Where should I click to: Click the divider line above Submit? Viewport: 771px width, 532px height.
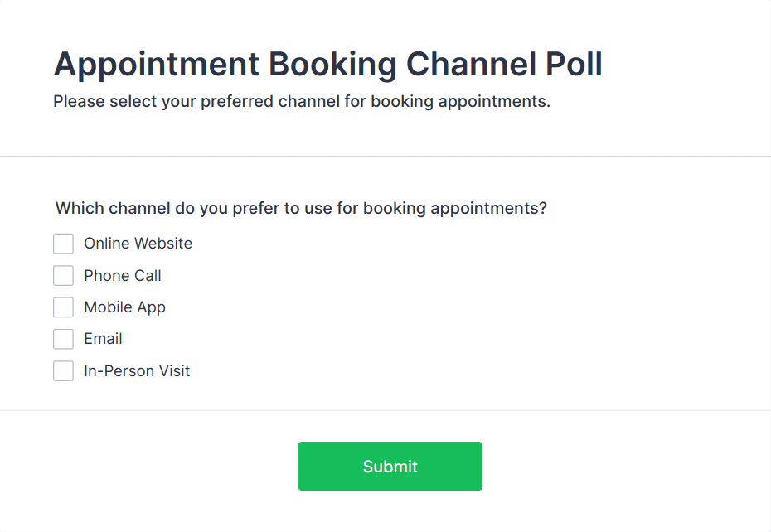(385, 410)
